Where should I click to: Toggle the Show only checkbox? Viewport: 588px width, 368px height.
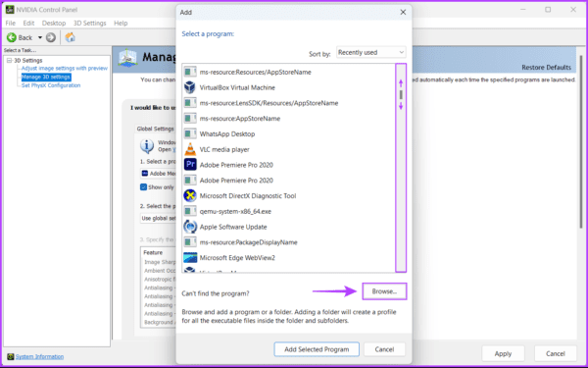(143, 187)
